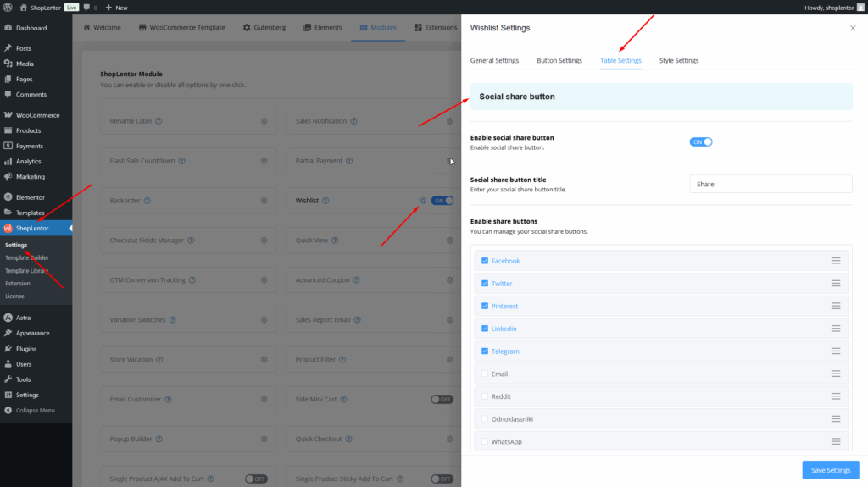Click the Save Settings button

click(x=831, y=470)
